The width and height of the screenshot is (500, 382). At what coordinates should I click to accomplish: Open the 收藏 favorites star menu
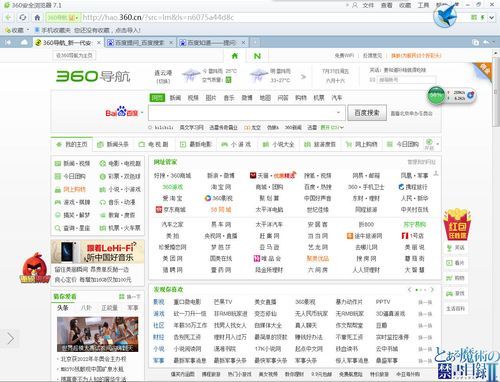click(x=17, y=30)
